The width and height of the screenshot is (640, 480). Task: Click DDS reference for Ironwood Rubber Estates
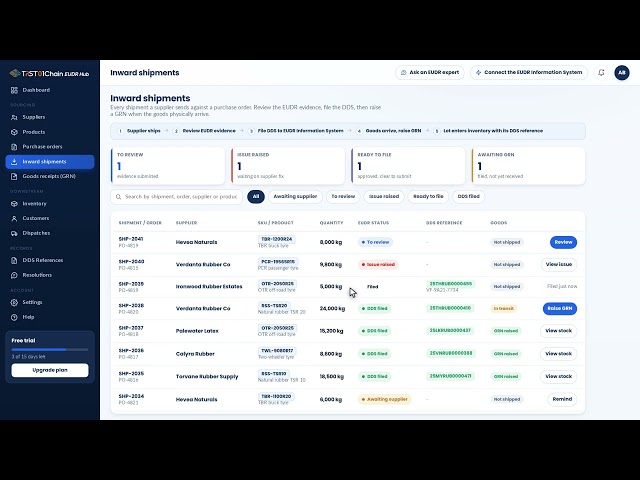(450, 284)
